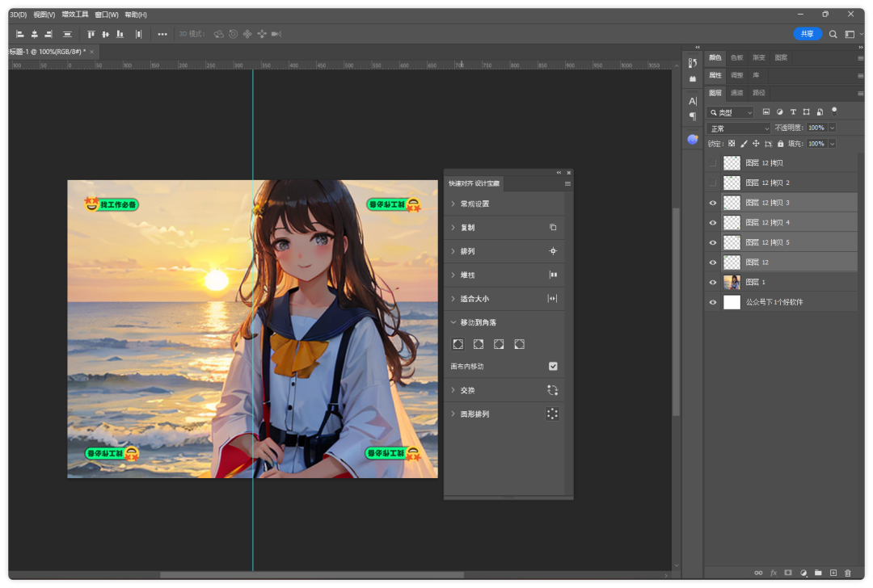Open the 正常 blend mode dropdown
873x588 pixels.
click(739, 128)
